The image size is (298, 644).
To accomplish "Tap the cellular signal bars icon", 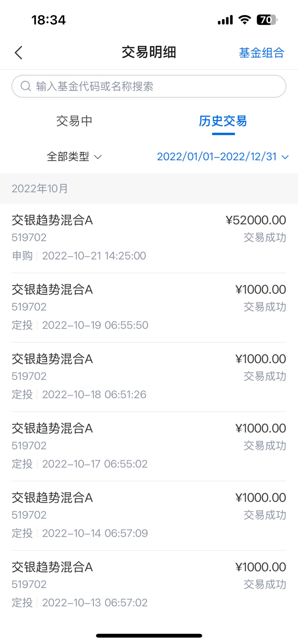I will coord(225,20).
